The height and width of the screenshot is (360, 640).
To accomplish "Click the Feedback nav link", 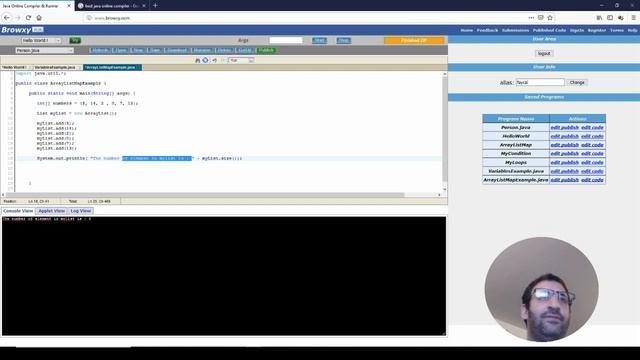I will click(487, 30).
